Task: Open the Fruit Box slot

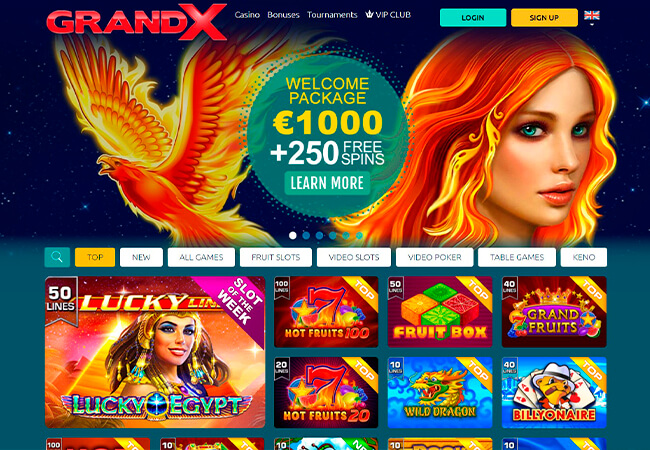Action: [440, 312]
